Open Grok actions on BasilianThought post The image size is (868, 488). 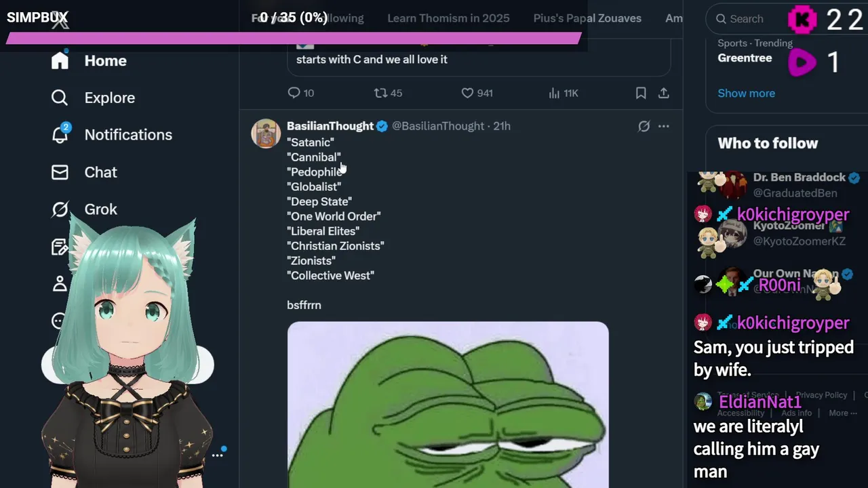pos(644,126)
